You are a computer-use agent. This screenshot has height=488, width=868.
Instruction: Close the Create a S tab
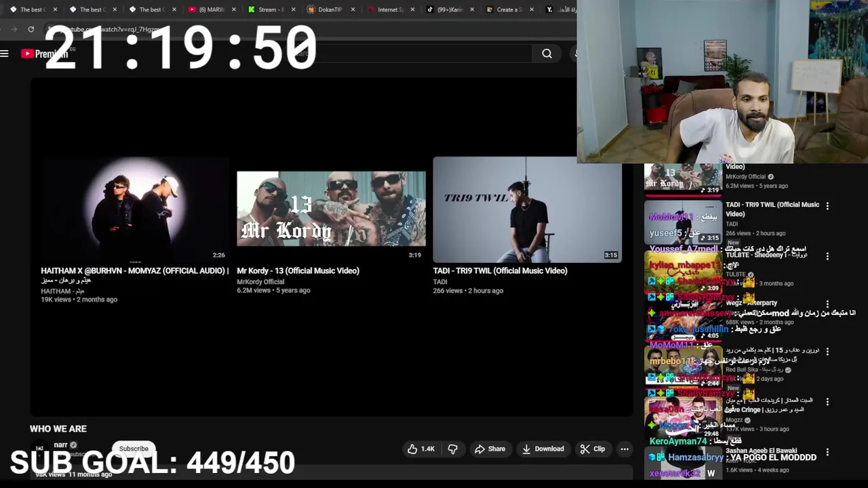531,9
